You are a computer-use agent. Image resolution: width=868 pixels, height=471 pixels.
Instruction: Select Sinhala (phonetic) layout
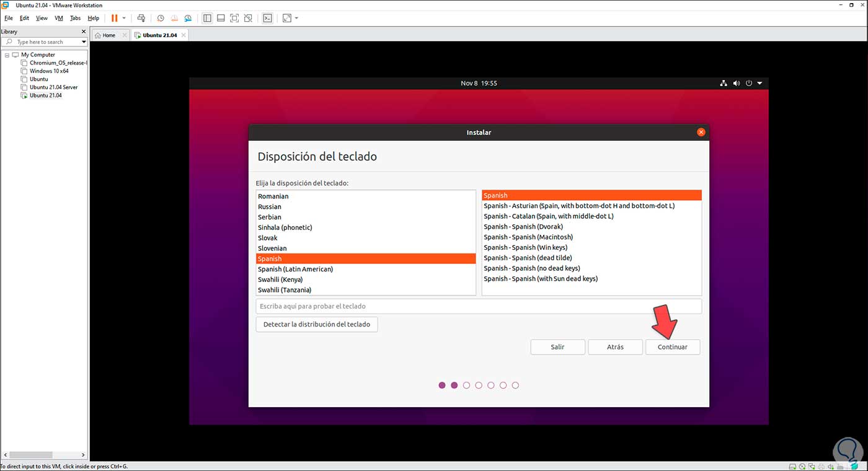point(366,227)
